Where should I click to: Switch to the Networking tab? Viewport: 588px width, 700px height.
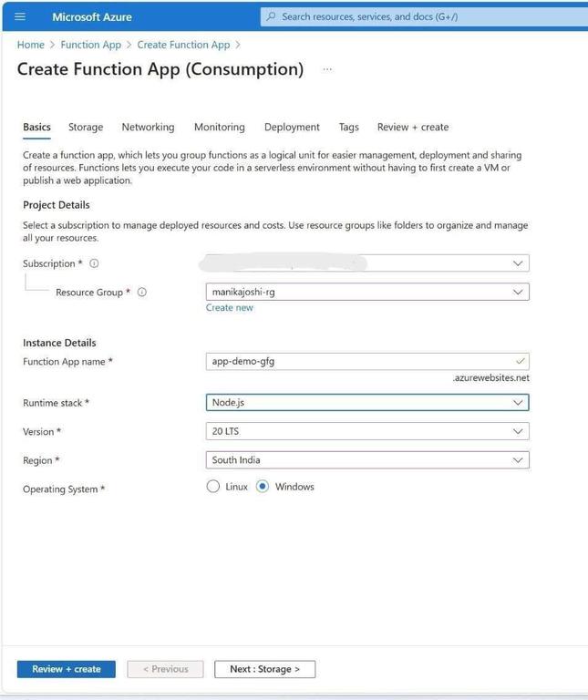[x=149, y=128]
